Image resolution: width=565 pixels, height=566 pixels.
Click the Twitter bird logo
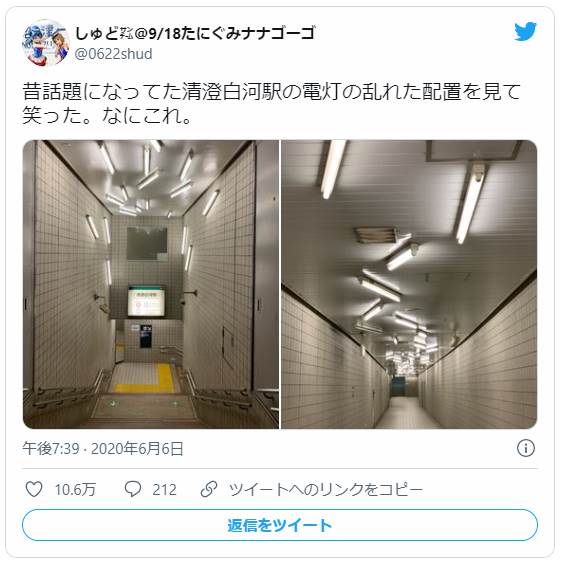point(525,31)
